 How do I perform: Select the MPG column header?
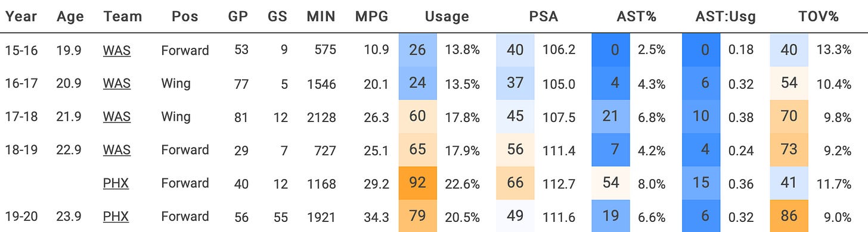[371, 17]
